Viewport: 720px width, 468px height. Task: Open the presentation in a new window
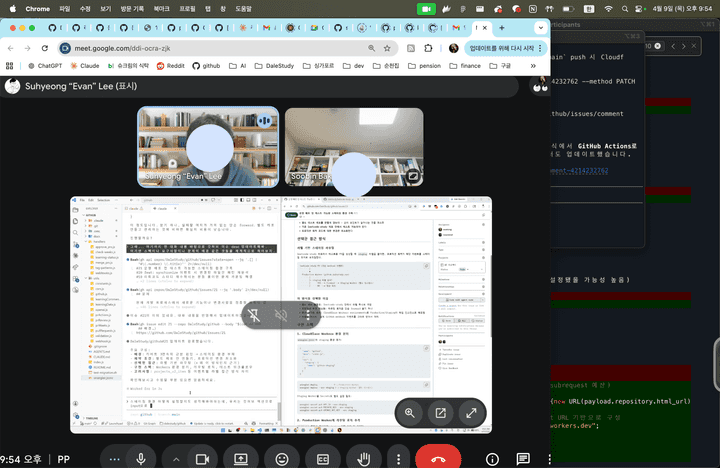[440, 413]
